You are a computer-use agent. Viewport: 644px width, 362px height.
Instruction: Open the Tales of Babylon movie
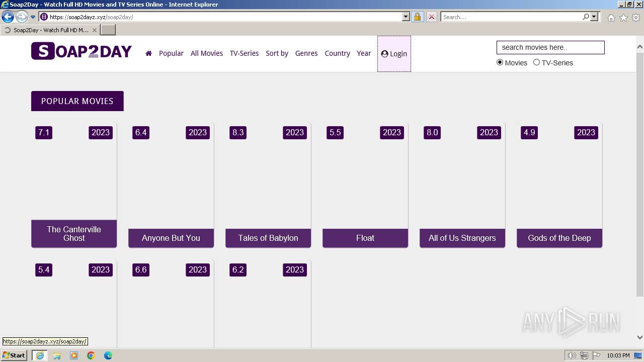coord(268,185)
